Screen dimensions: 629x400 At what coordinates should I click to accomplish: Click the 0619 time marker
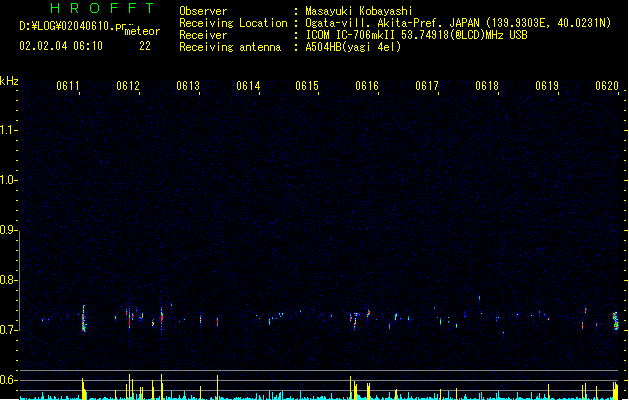tap(547, 85)
